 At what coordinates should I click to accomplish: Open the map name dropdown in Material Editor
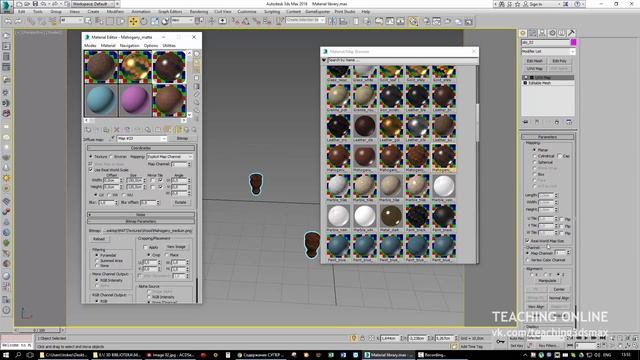click(x=142, y=139)
